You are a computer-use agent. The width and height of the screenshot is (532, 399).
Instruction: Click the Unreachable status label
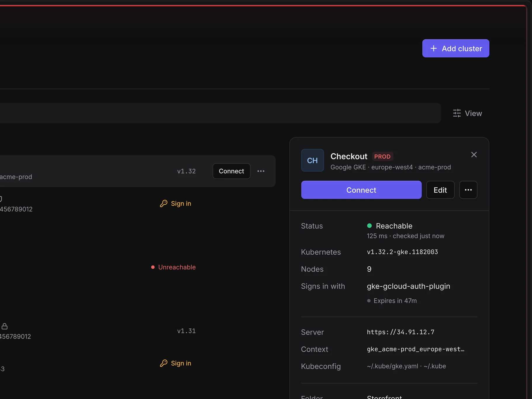173,267
